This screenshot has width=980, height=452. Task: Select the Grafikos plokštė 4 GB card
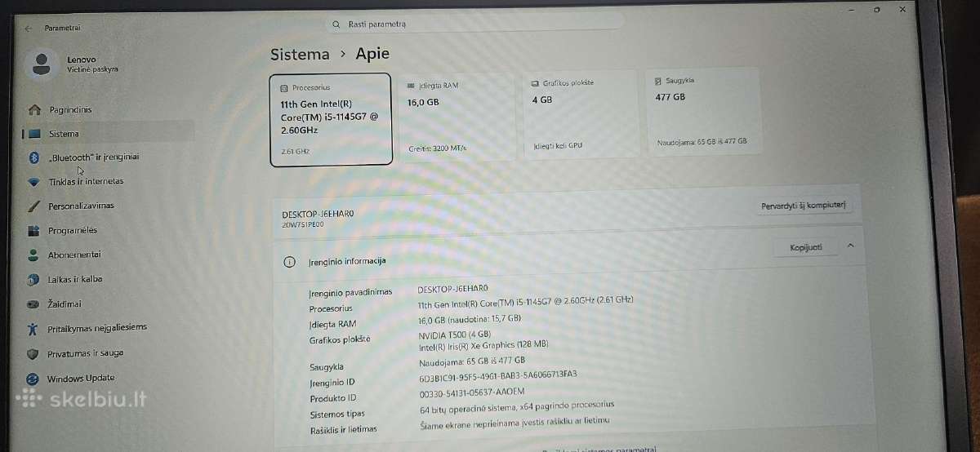tap(581, 115)
